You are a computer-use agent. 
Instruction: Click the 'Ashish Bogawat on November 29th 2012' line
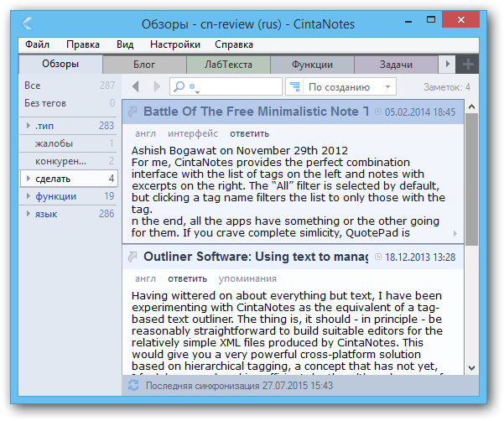pyautogui.click(x=240, y=151)
